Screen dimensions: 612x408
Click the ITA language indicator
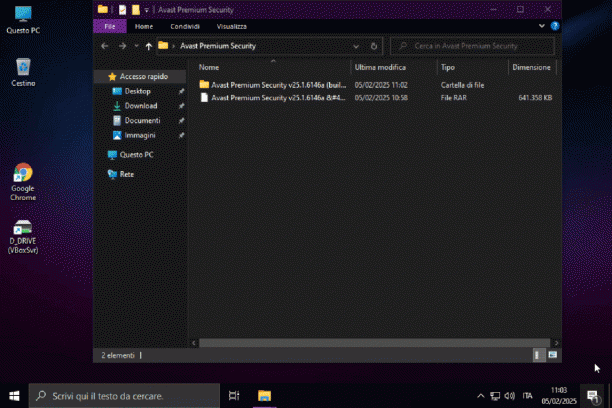(527, 396)
